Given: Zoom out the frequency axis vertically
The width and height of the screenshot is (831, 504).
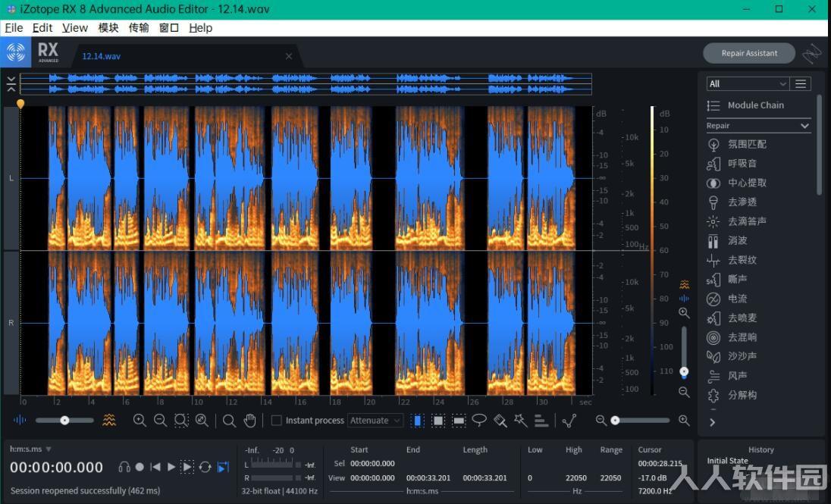Looking at the screenshot, I should (x=684, y=392).
